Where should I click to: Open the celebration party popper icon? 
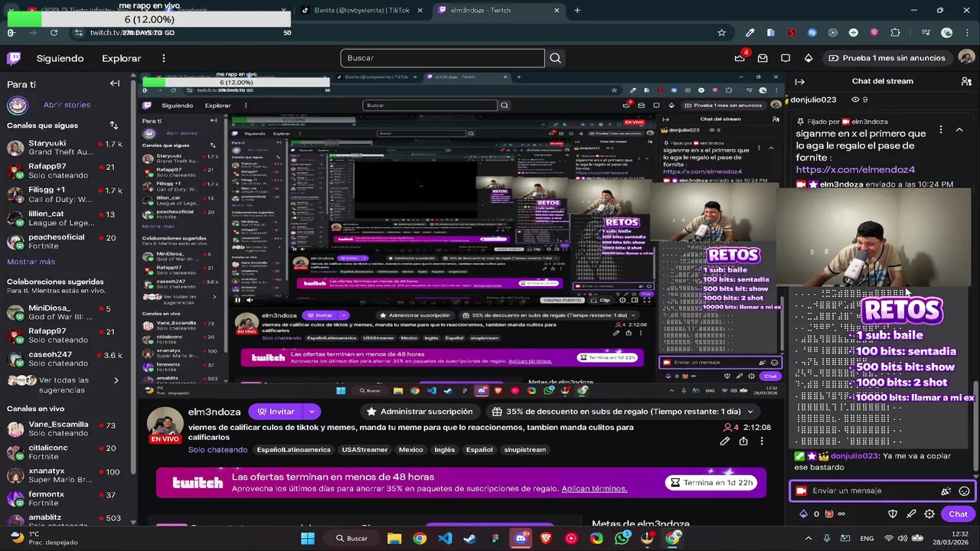coord(946,491)
